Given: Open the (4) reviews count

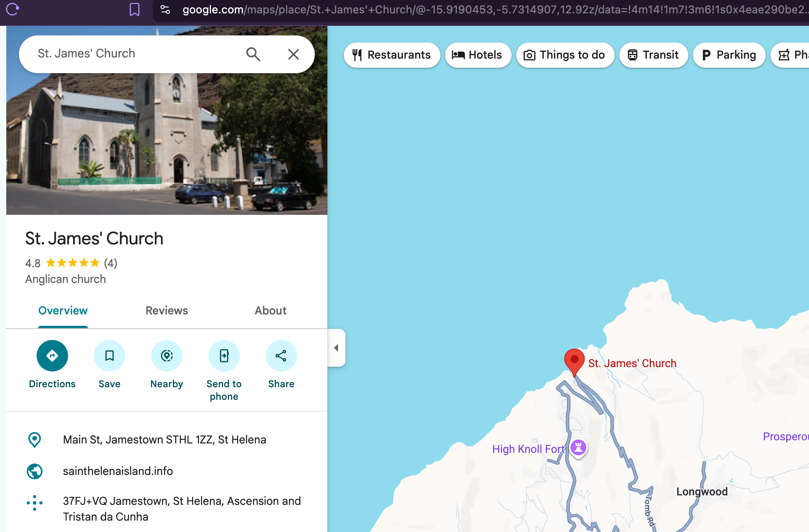Looking at the screenshot, I should [x=111, y=263].
